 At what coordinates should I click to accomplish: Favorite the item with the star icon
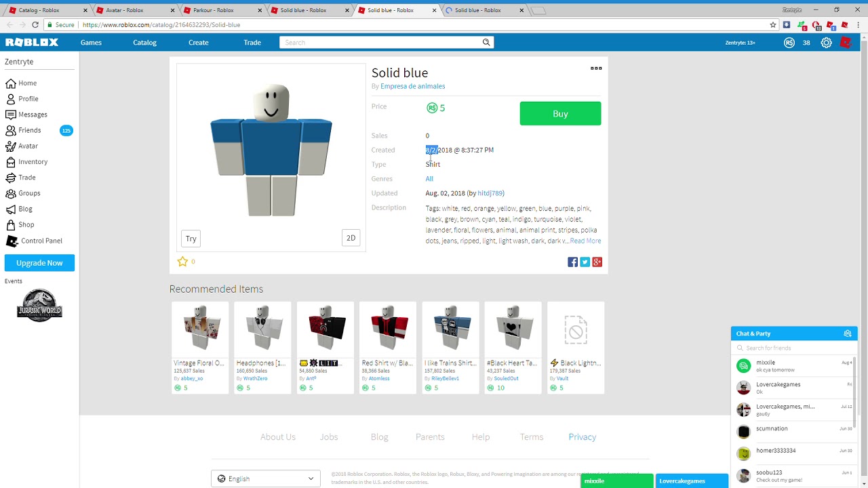pos(182,262)
